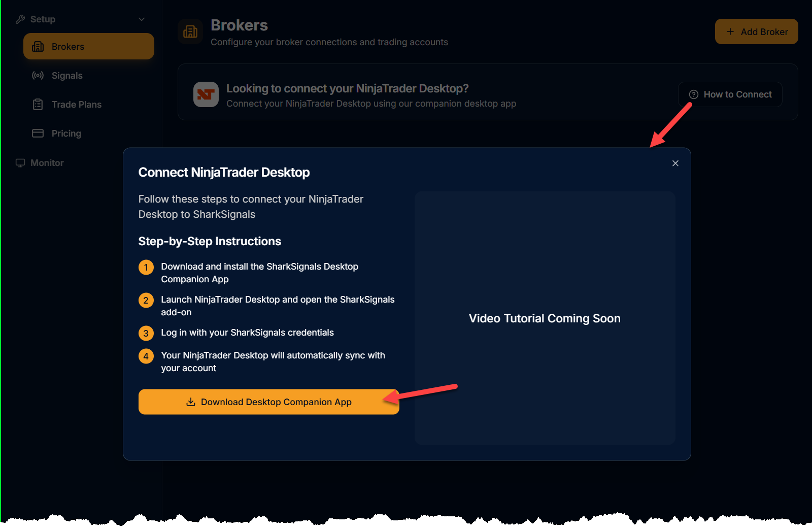
Task: Click the NinjaTrader logo icon
Action: [x=206, y=94]
